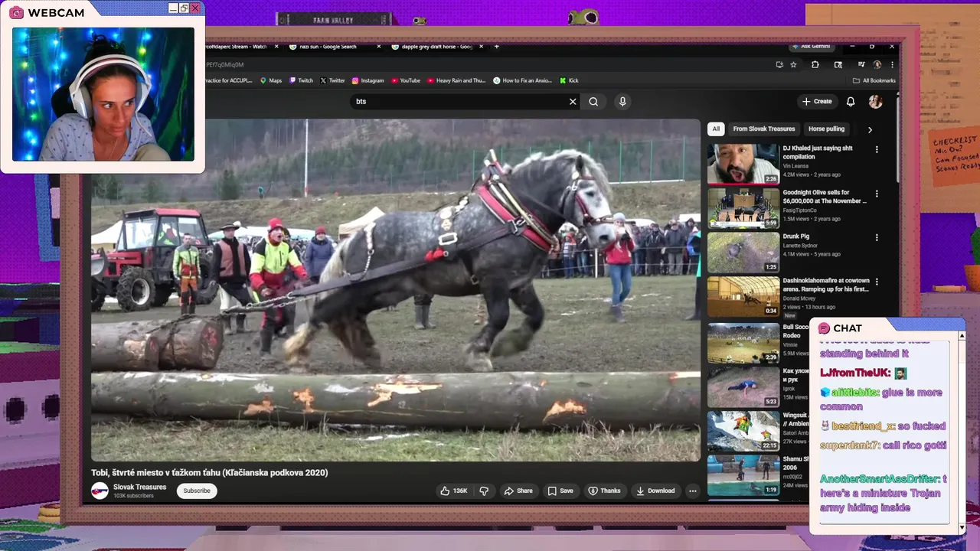Close the nazi sun Google Search tab
The height and width of the screenshot is (551, 980).
pyautogui.click(x=379, y=47)
